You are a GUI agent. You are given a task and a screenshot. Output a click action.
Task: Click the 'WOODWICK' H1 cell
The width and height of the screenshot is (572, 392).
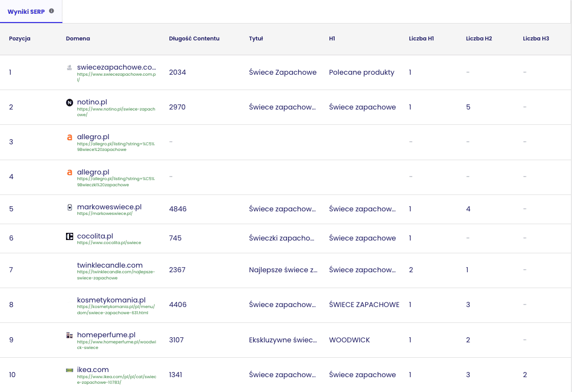(349, 340)
